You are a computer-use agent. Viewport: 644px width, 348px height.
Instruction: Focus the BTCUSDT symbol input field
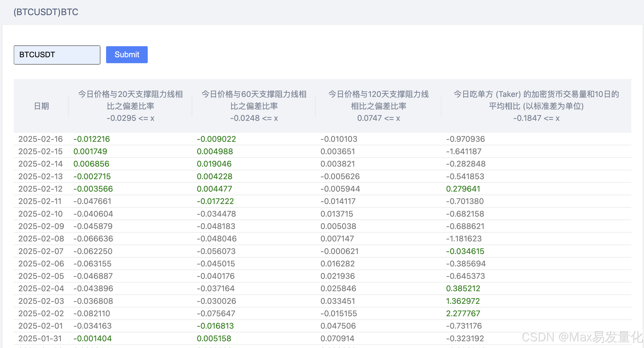pos(57,55)
